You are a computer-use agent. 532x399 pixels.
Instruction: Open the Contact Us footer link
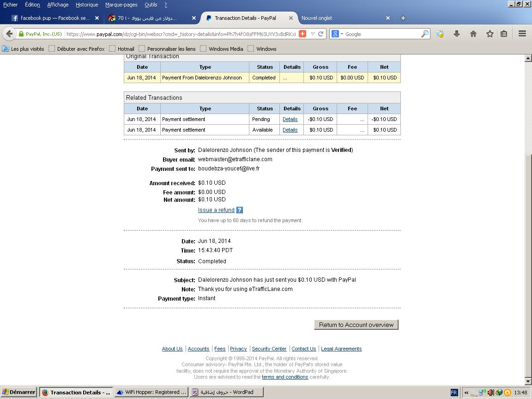[x=304, y=349]
